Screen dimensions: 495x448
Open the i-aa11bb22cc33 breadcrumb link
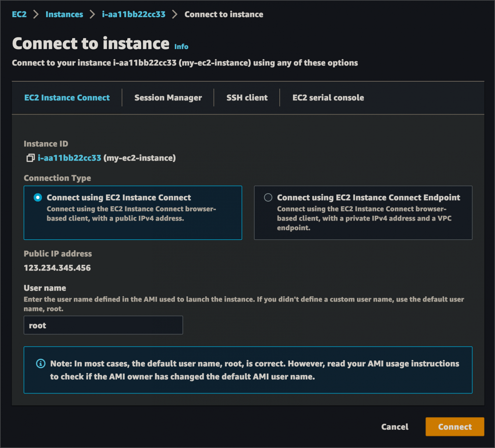(133, 14)
